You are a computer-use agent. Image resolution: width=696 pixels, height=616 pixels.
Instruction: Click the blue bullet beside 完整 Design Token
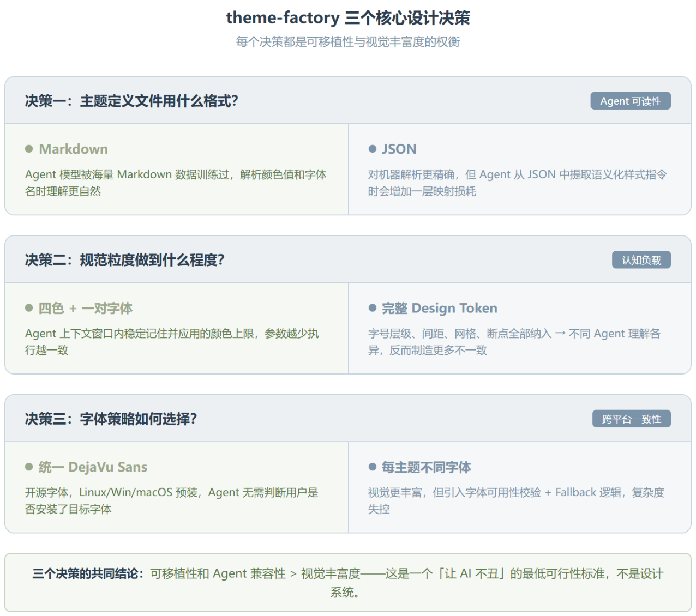click(x=373, y=308)
